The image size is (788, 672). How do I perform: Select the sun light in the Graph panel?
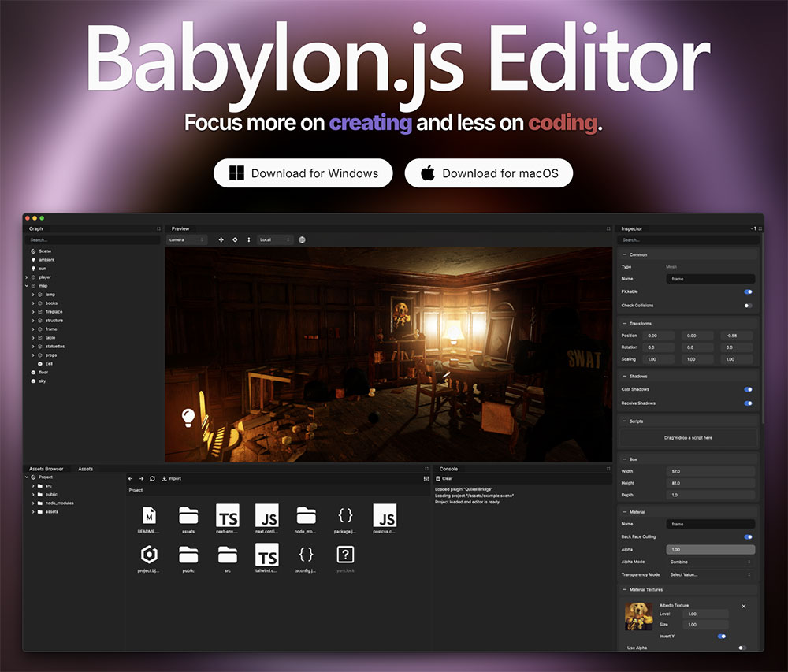[43, 268]
